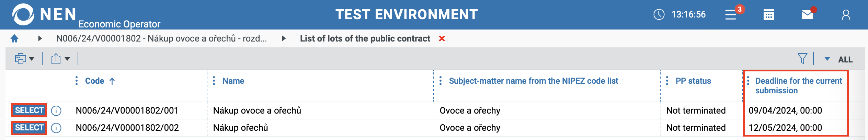
Task: Expand the ALL filter dropdown
Action: coord(827,59)
